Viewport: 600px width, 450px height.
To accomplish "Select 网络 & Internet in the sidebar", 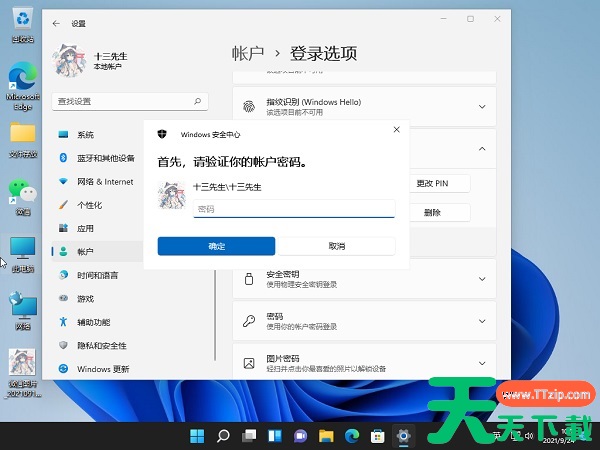I will [x=105, y=182].
